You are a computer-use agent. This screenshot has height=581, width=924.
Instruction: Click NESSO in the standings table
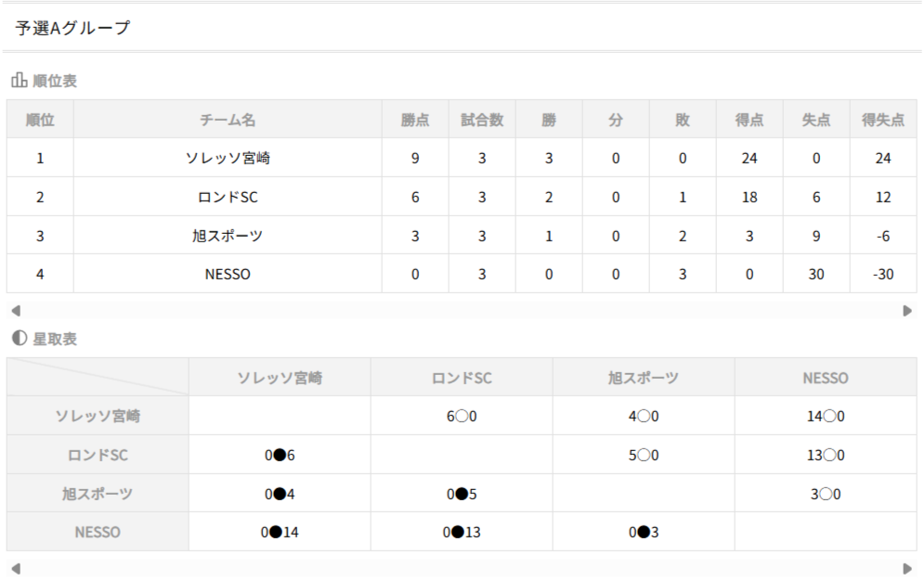[x=228, y=274]
